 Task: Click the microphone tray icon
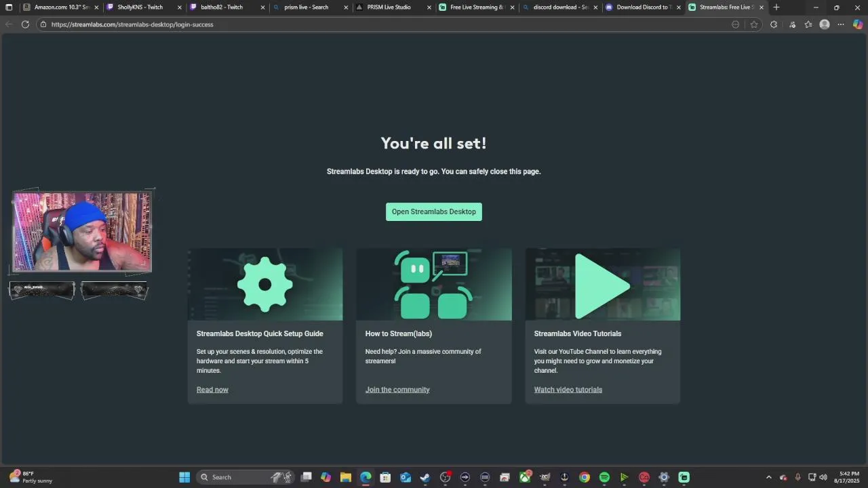click(797, 477)
